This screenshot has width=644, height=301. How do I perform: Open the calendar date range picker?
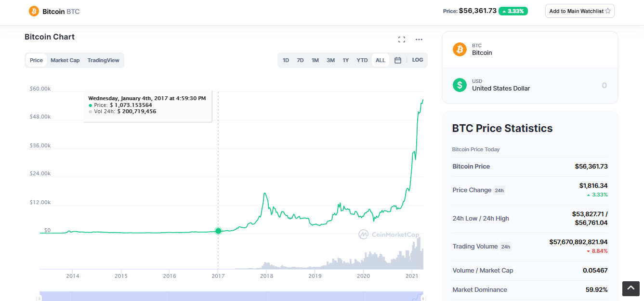tap(398, 60)
